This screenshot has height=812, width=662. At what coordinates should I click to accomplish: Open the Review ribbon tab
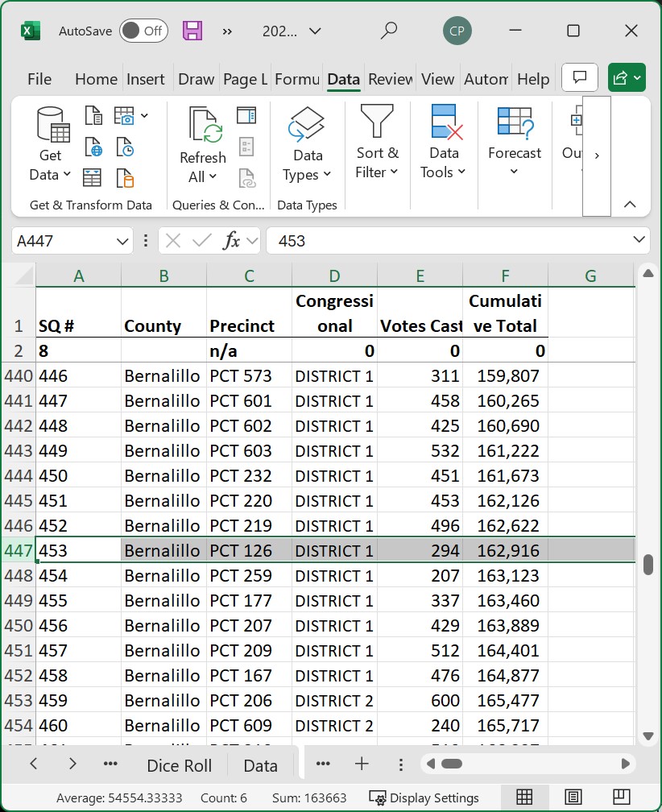click(390, 79)
